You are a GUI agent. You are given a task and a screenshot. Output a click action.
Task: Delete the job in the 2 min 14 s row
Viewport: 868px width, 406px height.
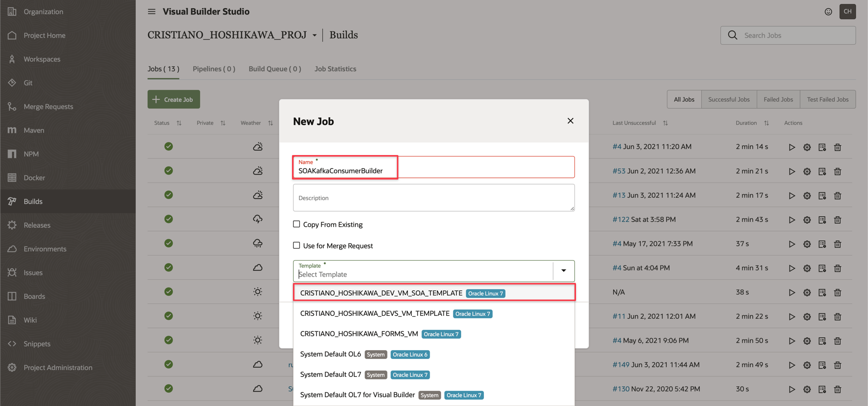tap(837, 147)
